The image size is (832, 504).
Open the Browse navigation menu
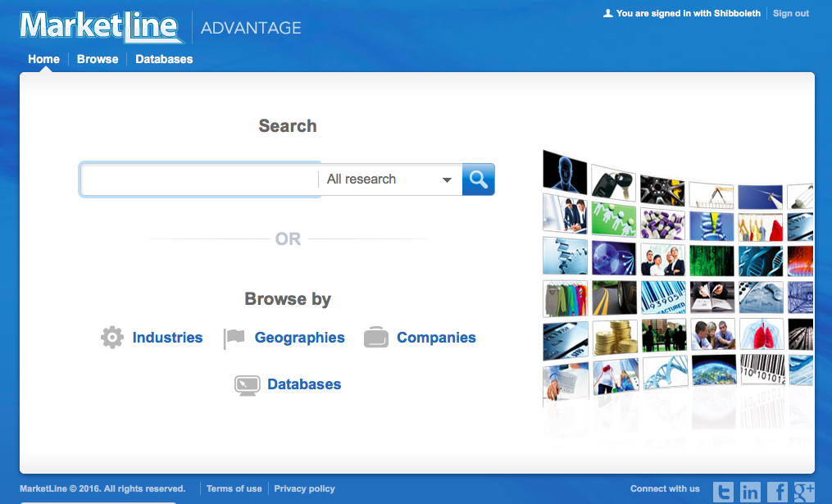tap(98, 59)
